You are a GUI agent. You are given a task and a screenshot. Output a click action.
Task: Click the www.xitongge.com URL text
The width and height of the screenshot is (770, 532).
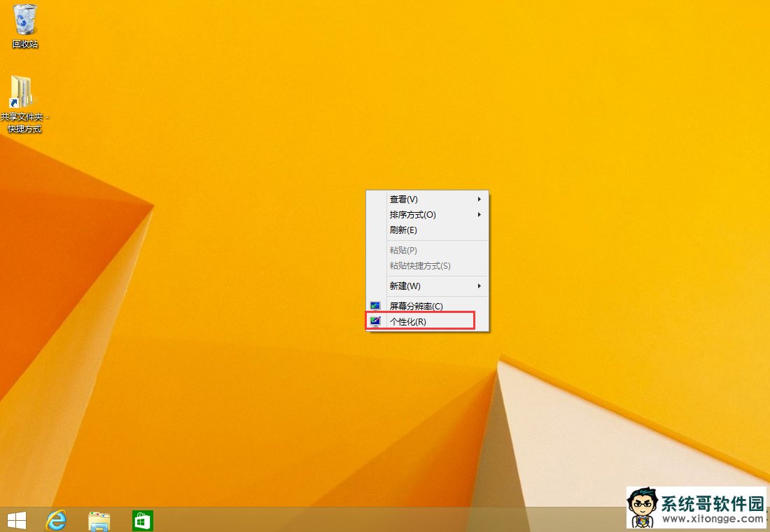point(712,519)
